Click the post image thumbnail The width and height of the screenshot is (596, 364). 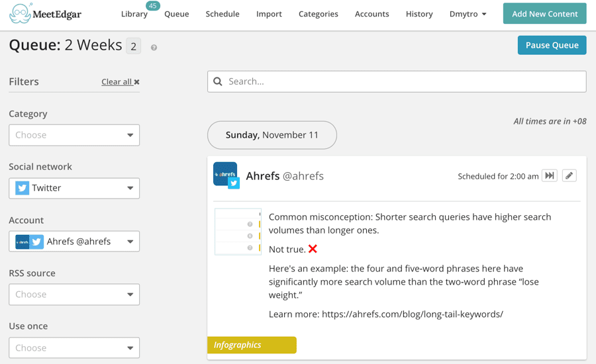click(238, 232)
